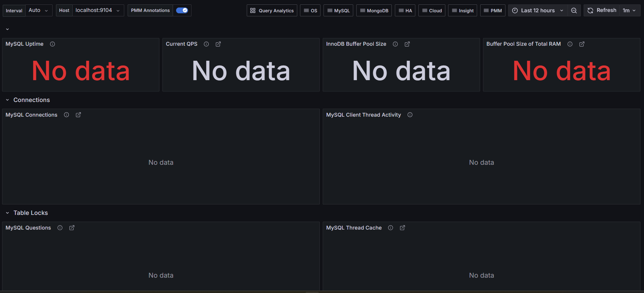Show the Current QPS info icon
The height and width of the screenshot is (293, 644).
pyautogui.click(x=206, y=44)
